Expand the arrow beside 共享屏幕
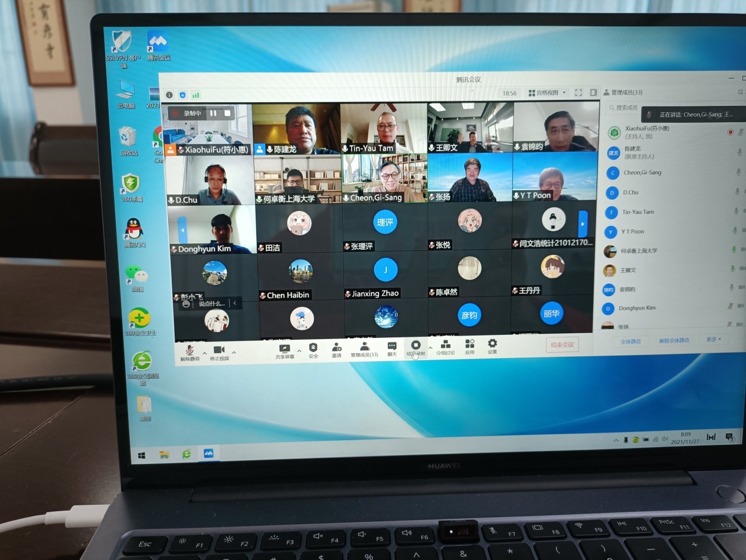This screenshot has width=746, height=560. (299, 351)
